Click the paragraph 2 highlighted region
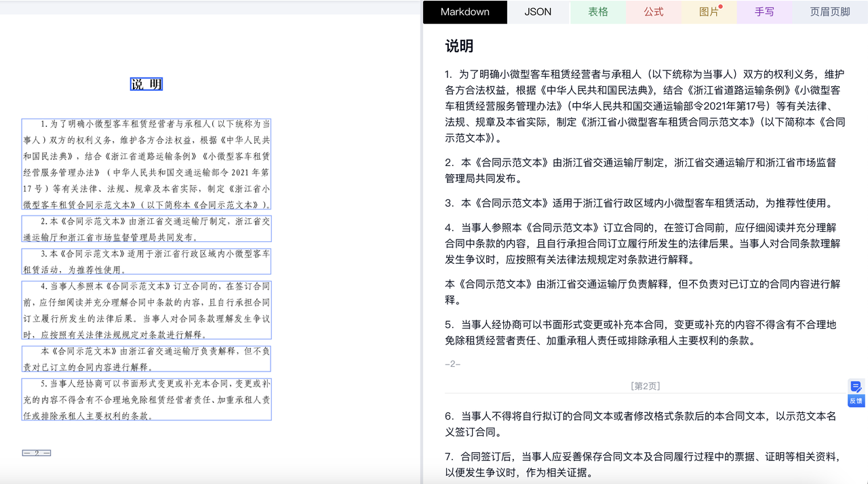 (x=145, y=228)
